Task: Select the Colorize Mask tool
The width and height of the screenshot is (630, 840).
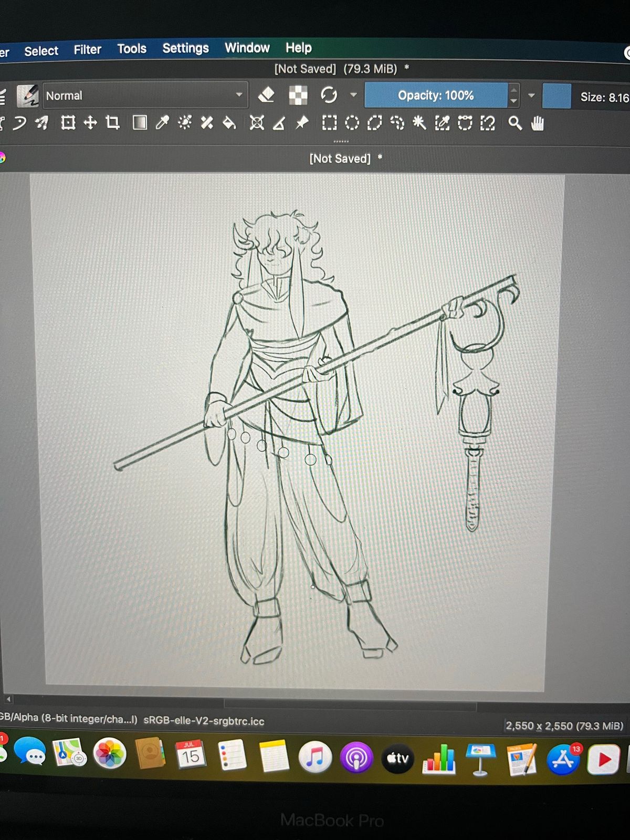Action: 185,123
